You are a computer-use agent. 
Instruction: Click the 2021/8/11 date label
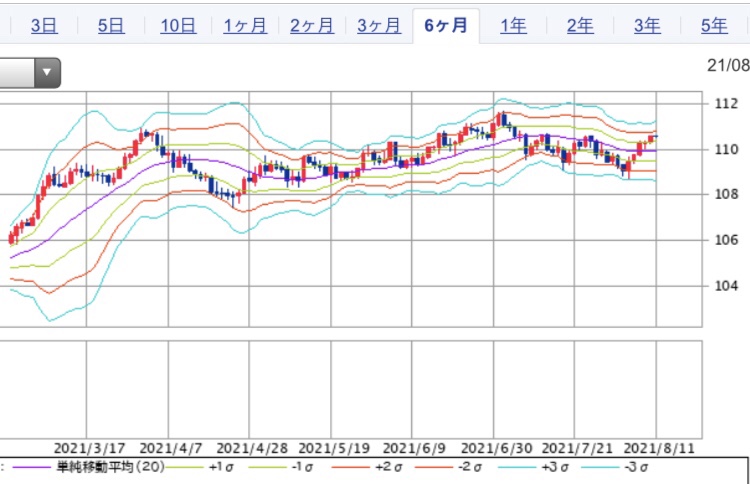659,449
